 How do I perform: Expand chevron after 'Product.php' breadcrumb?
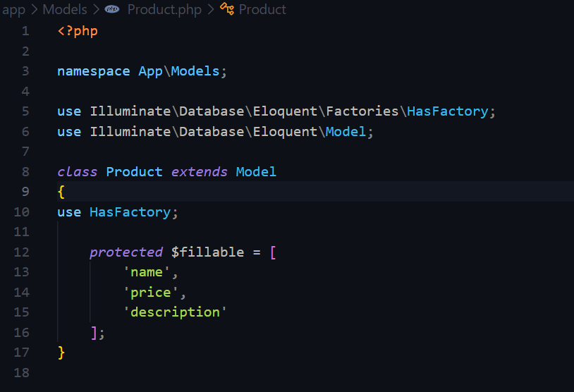click(x=211, y=9)
